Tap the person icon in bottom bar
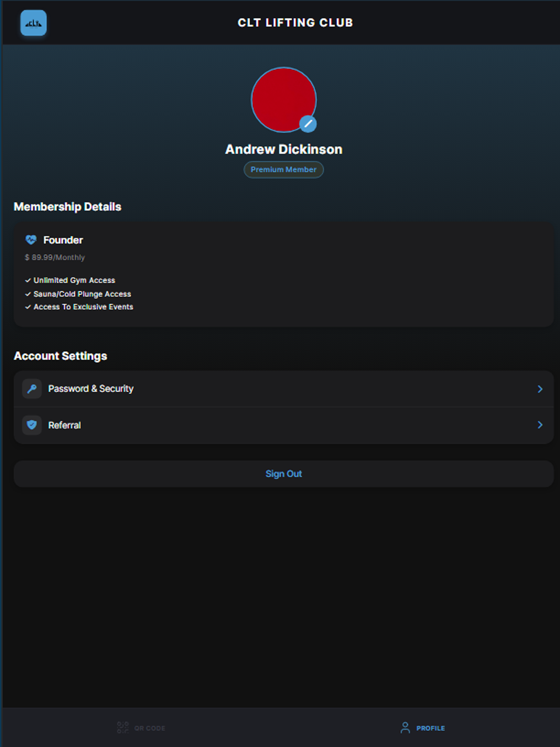Screen dimensions: 560x747 (405, 728)
